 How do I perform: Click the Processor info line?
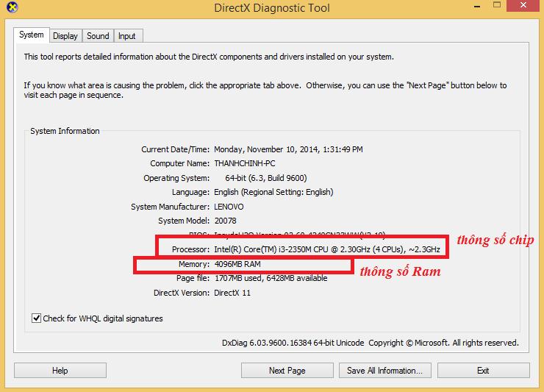click(306, 249)
